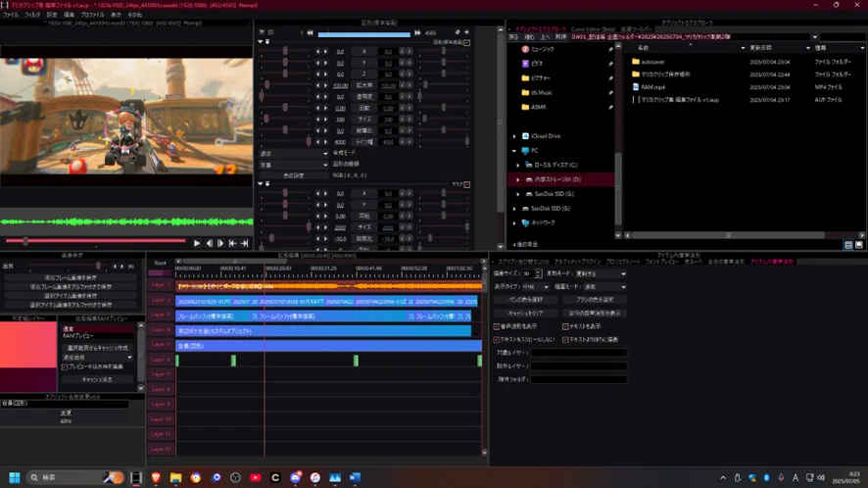Screen dimensions: 868x488
Task: Expand the iCloud Drive tree node
Action: [514, 136]
